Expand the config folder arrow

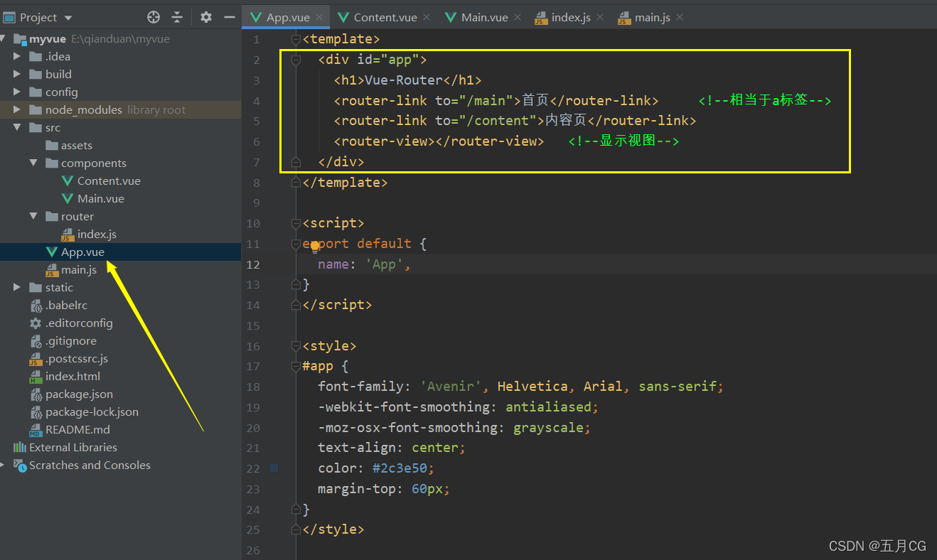[17, 92]
